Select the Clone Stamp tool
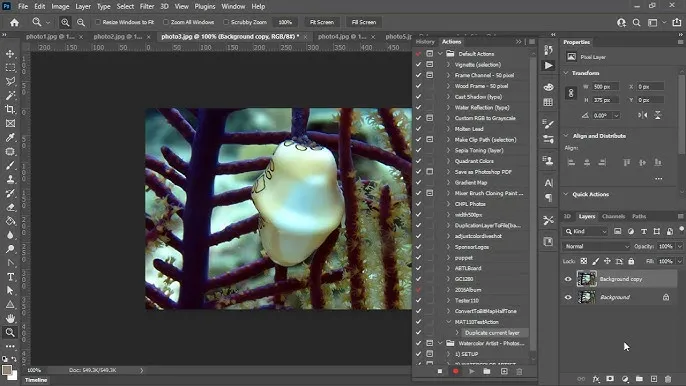 pos(10,179)
